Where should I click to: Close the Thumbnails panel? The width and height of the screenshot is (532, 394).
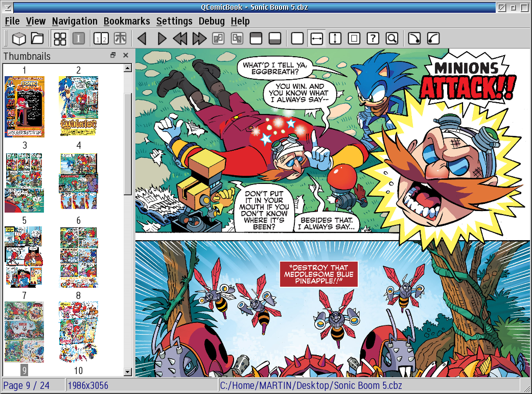point(126,55)
